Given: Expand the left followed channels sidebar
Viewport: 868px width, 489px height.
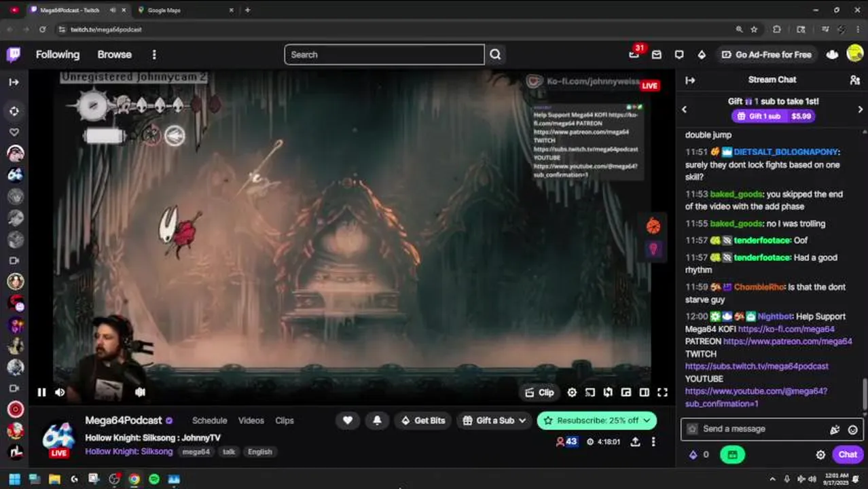Looking at the screenshot, I should tap(14, 82).
